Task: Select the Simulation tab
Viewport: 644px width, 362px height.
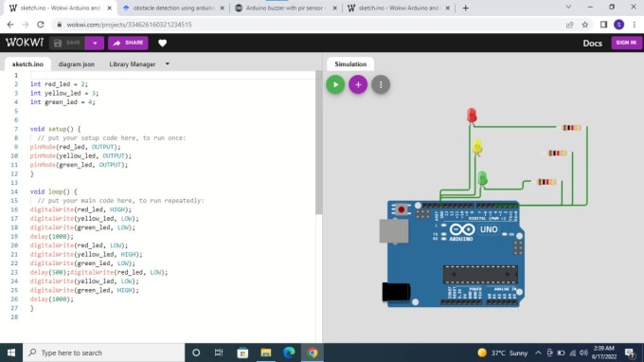Action: [350, 64]
